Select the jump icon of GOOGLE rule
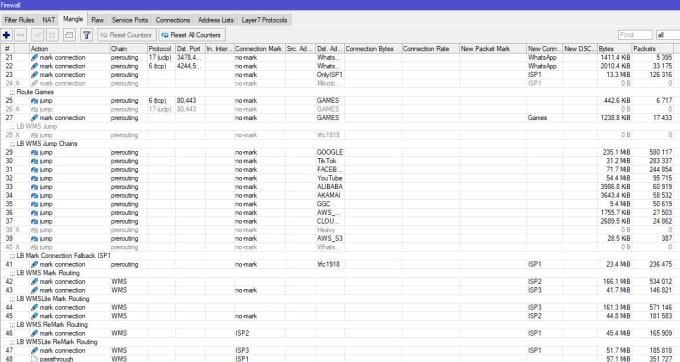Screen dimensions: 680x362 [x=34, y=153]
